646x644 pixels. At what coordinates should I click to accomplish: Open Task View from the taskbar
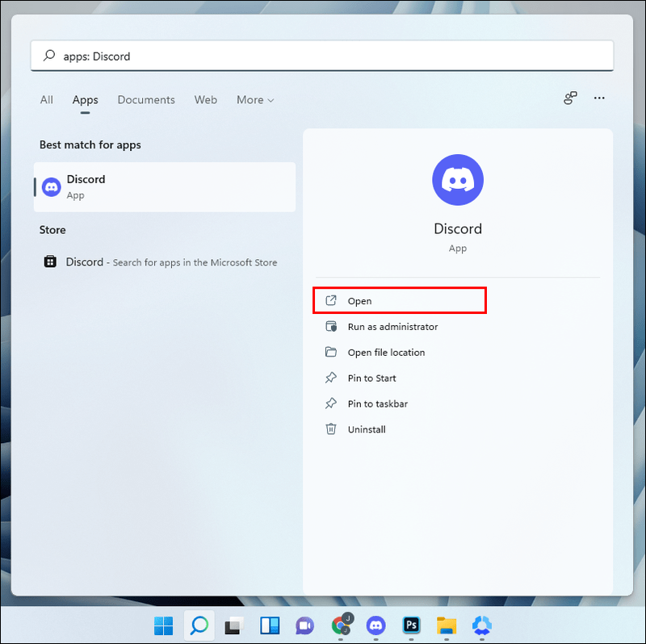pos(234,625)
